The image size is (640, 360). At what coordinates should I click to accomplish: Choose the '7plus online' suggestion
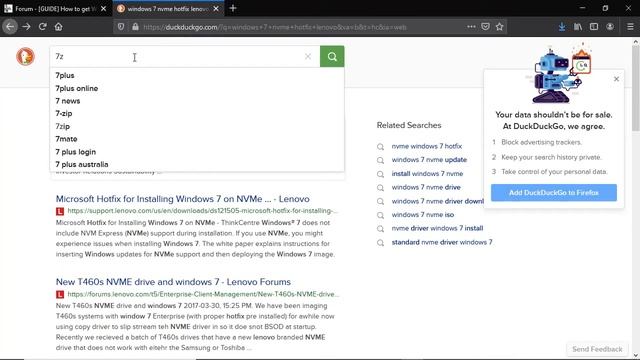[x=77, y=88]
